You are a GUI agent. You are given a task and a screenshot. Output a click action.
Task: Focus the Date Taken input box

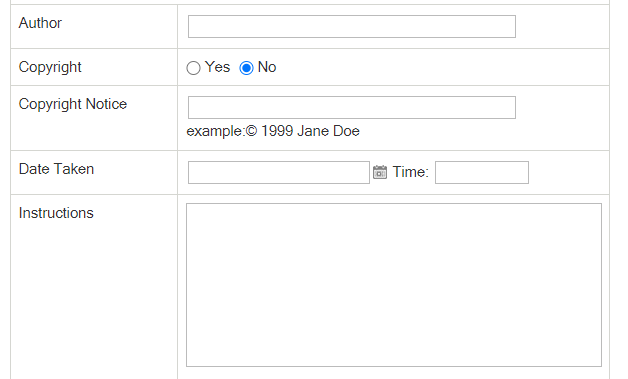(x=279, y=172)
